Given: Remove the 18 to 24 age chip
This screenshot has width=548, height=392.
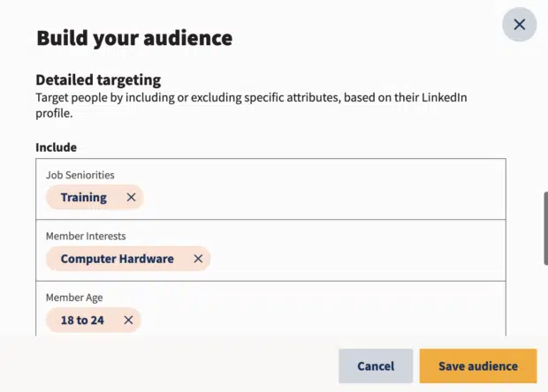Looking at the screenshot, I should point(129,320).
